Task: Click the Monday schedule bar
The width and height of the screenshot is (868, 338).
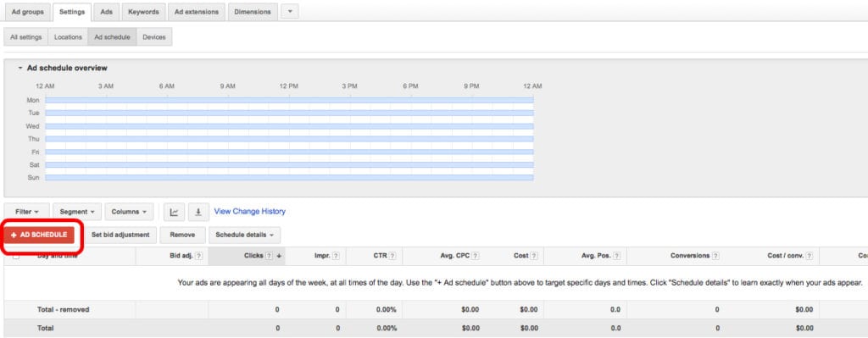Action: tap(290, 100)
